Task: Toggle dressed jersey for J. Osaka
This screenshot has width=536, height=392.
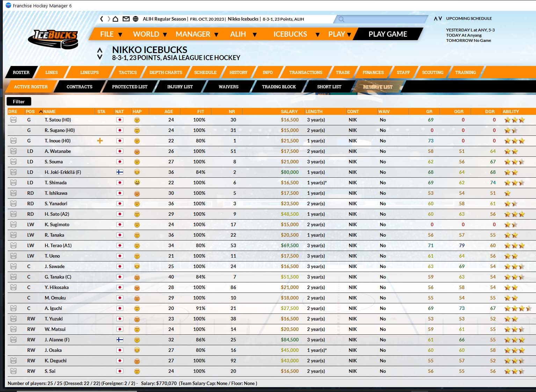Action: [x=13, y=350]
